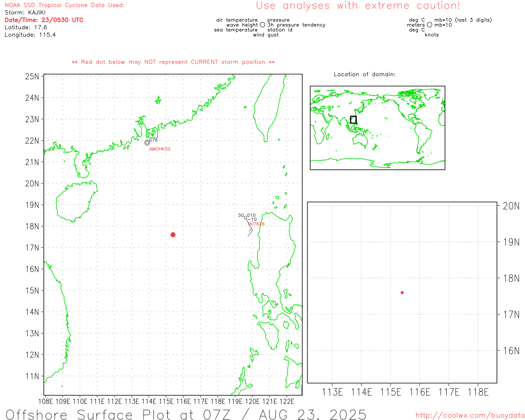This screenshot has height=420, width=525.
Task: Click the 'station id' legend label
Action: click(x=280, y=30)
